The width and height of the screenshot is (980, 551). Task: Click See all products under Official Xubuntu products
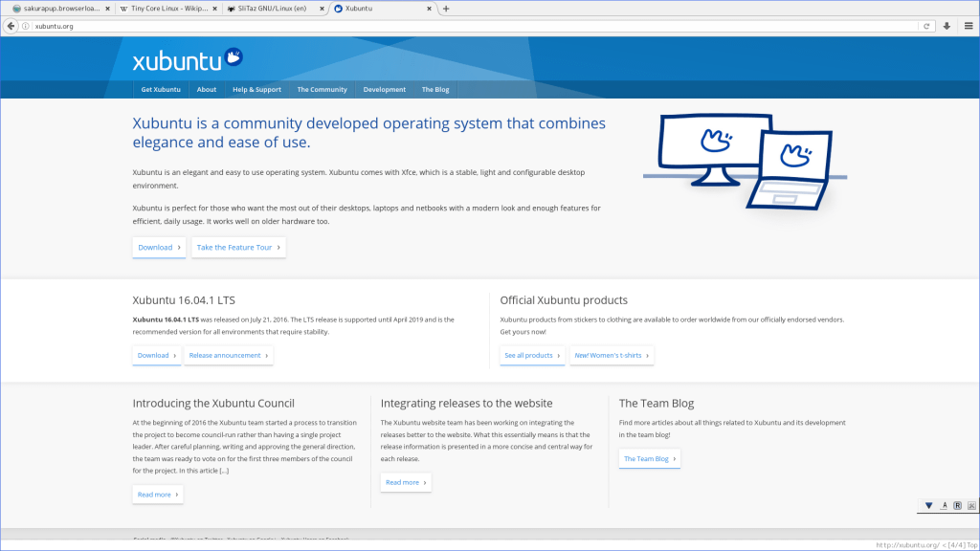point(531,355)
